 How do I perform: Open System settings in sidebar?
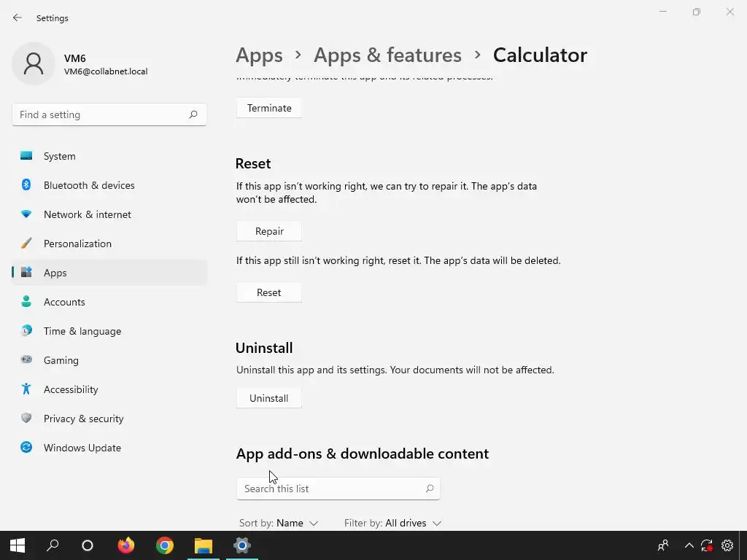tap(109, 156)
